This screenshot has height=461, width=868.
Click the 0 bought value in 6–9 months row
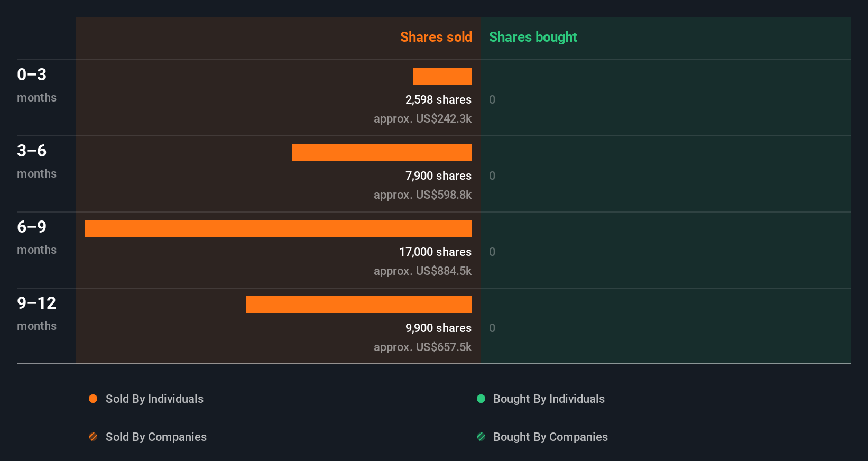click(x=492, y=252)
